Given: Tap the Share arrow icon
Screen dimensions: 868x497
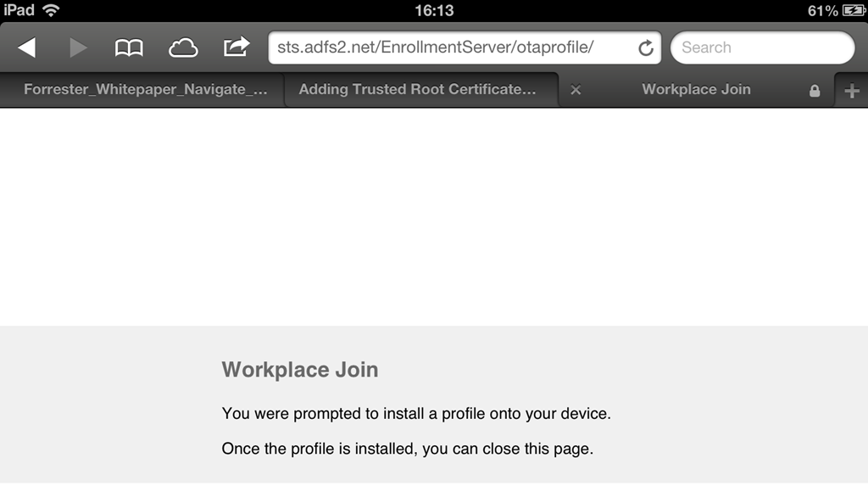Looking at the screenshot, I should pyautogui.click(x=236, y=47).
